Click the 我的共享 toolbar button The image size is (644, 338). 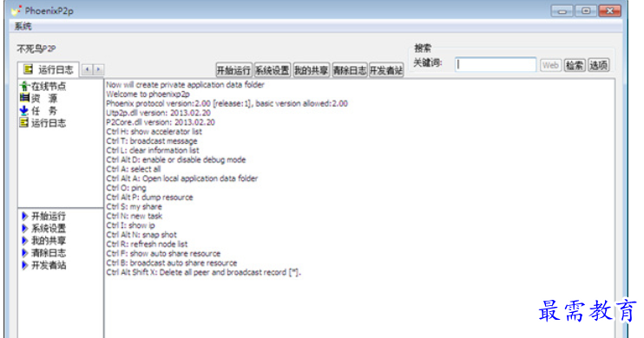click(311, 70)
